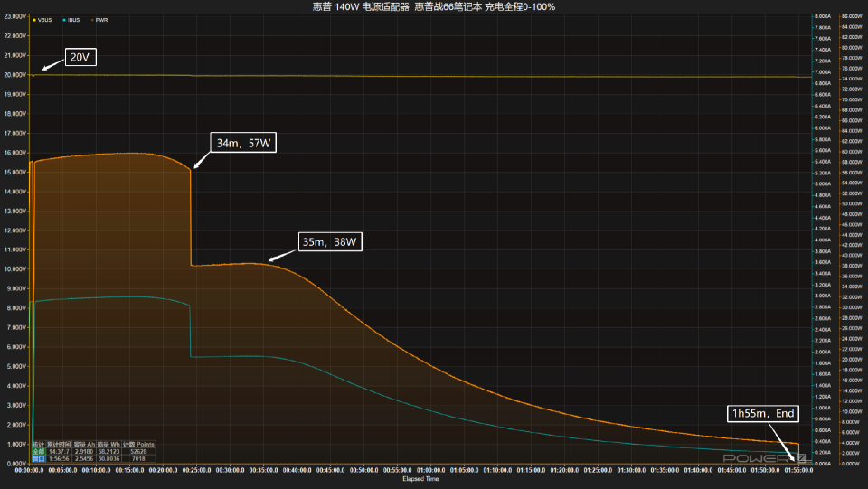Click the 2.9180 capacity Ah value
The image size is (868, 489).
pos(84,452)
